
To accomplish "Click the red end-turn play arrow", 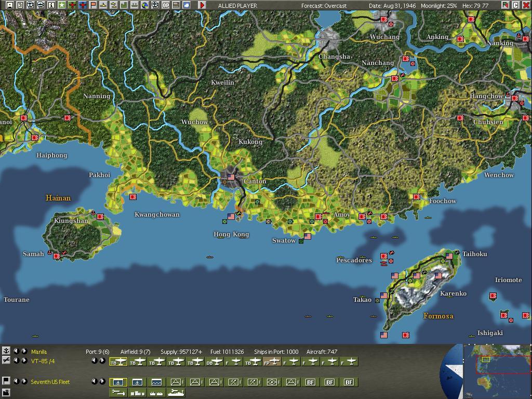I will coord(202,5).
